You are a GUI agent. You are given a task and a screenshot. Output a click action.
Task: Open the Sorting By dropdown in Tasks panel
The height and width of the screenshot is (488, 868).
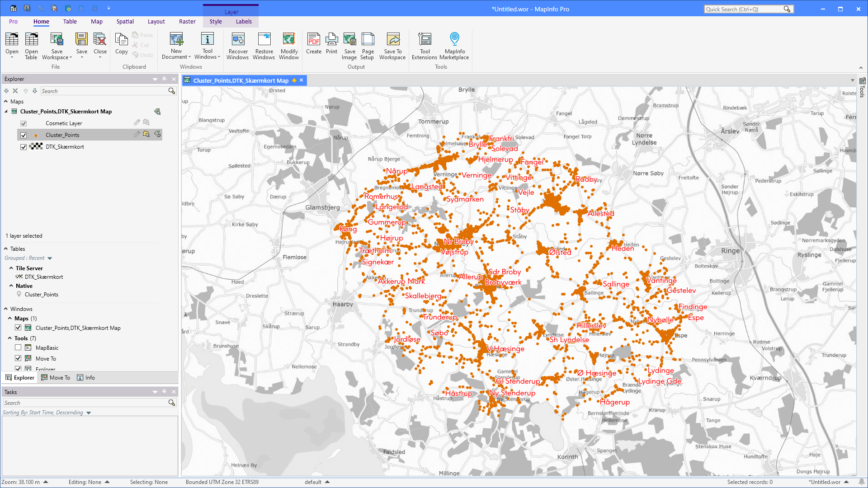click(89, 412)
